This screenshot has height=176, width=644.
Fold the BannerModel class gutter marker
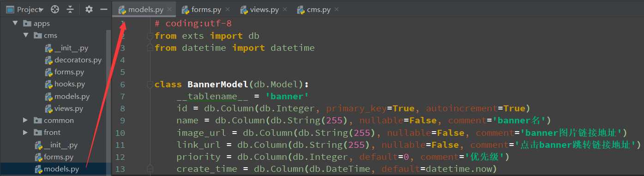click(150, 84)
